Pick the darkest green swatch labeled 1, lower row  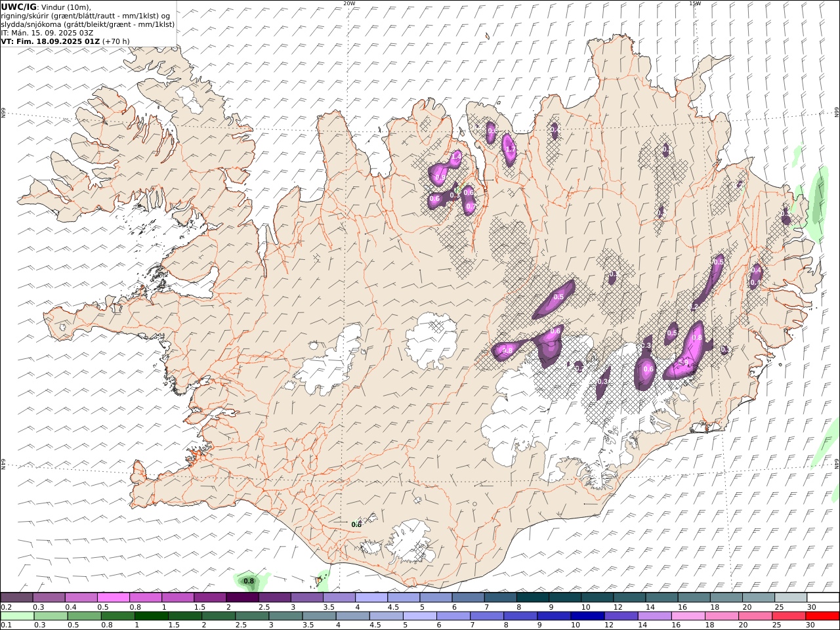click(151, 616)
